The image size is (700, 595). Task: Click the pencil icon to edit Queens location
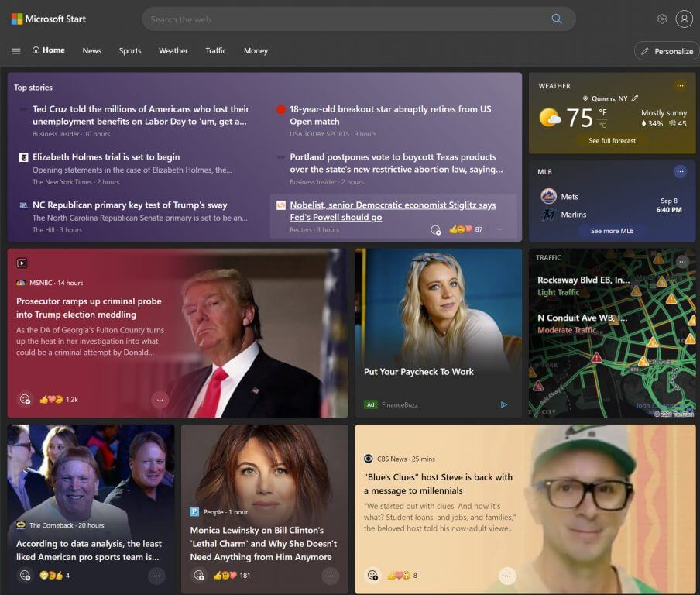(x=634, y=98)
